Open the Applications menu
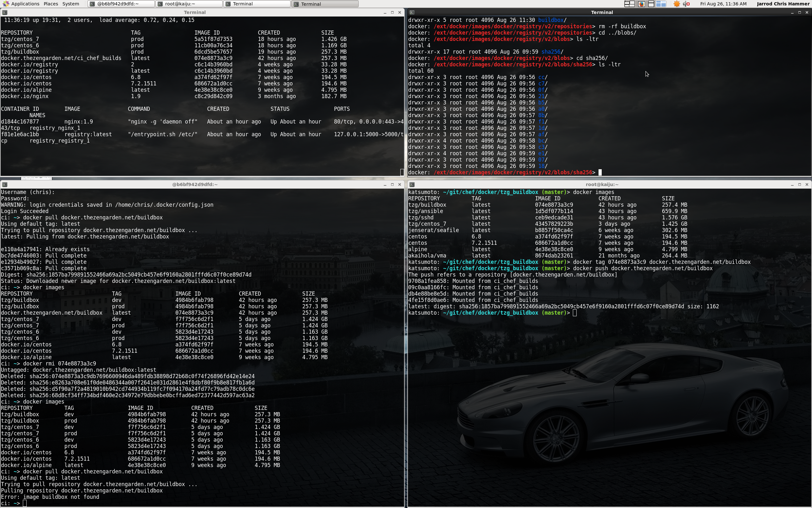 click(25, 4)
